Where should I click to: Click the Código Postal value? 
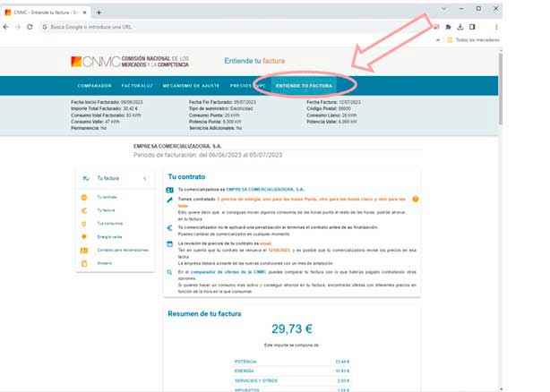click(x=345, y=108)
